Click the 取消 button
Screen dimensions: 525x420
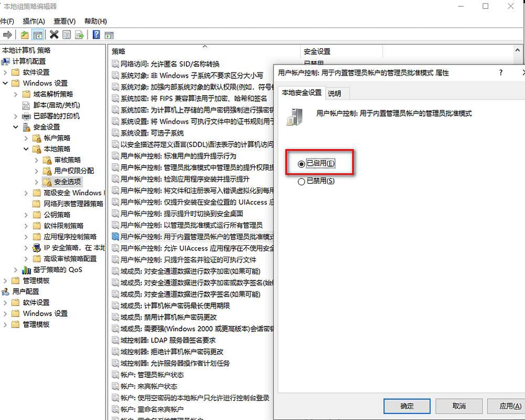[459, 406]
